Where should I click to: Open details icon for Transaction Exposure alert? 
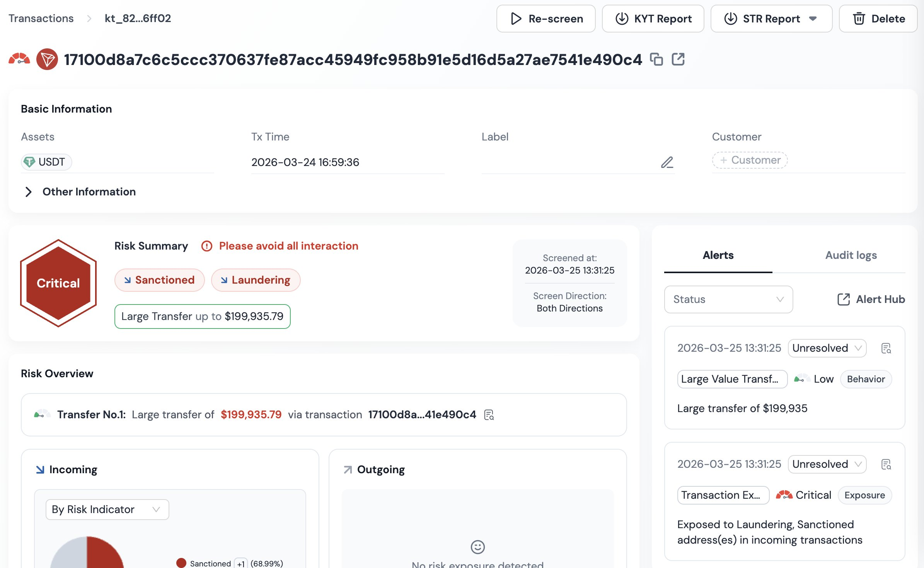pos(886,464)
